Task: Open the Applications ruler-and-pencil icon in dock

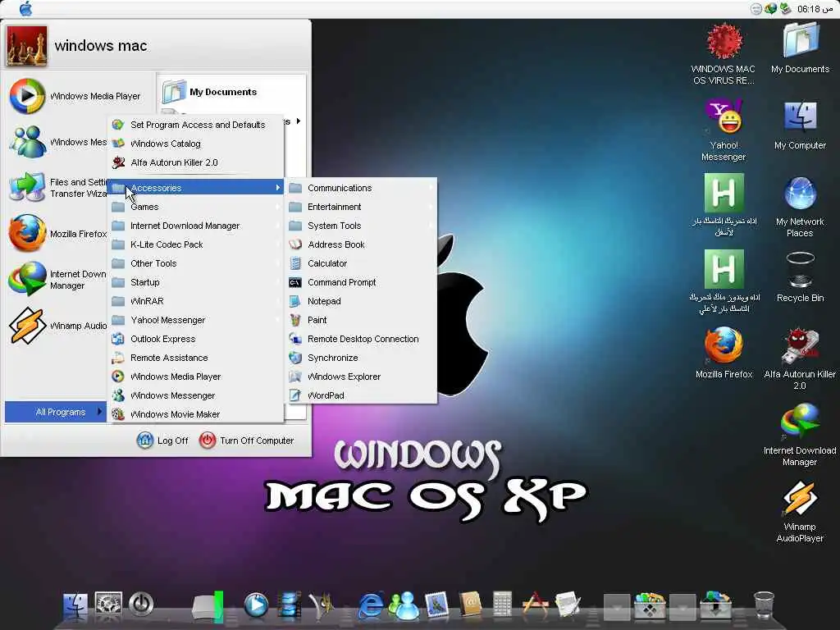Action: pyautogui.click(x=535, y=605)
